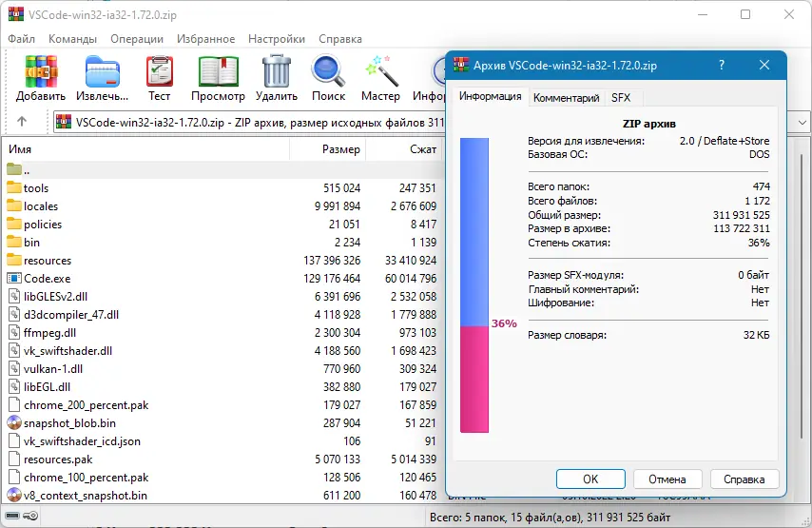Switch to the Комментарий tab
Viewport: 812px width, 528px height.
(x=566, y=98)
